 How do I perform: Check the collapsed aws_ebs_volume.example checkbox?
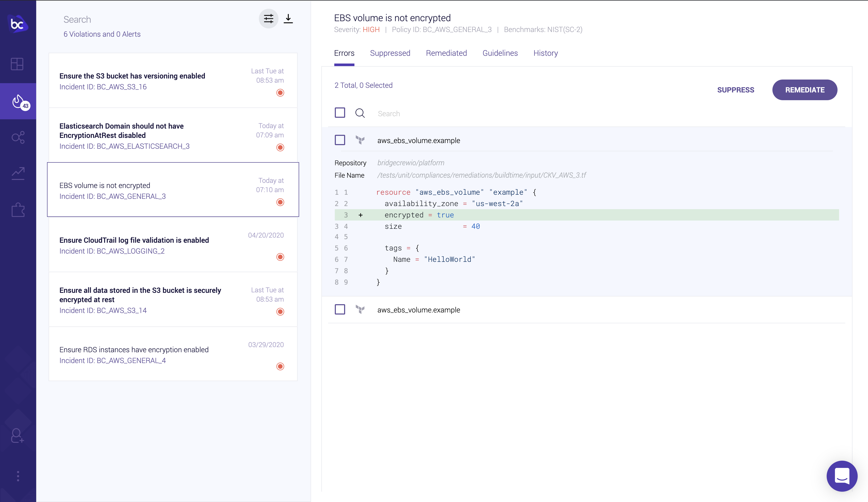click(340, 310)
